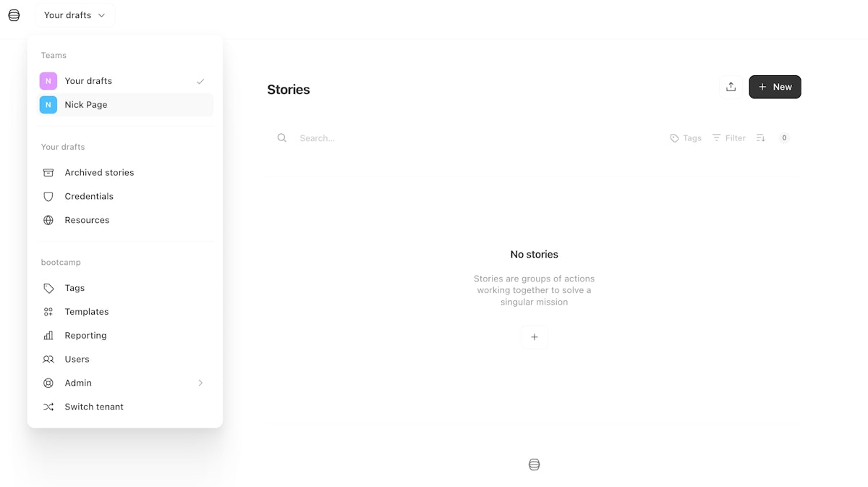Select the Nick Page team

pos(125,105)
